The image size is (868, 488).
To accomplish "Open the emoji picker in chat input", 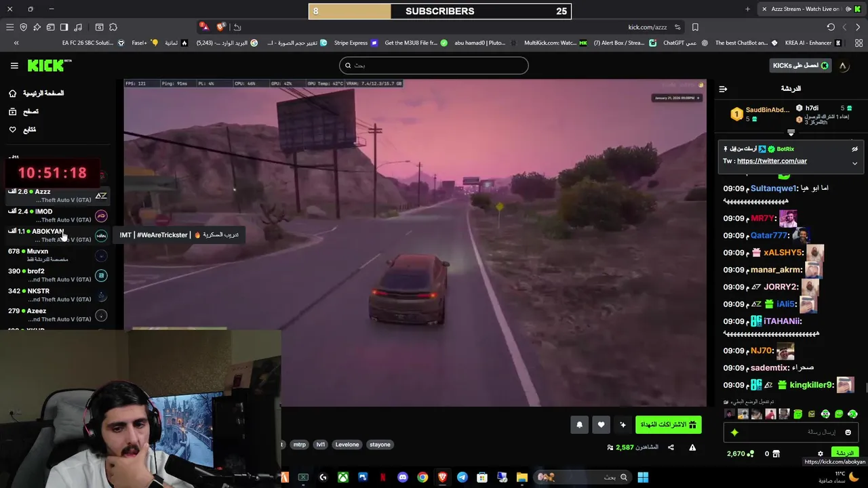I will coord(848,432).
